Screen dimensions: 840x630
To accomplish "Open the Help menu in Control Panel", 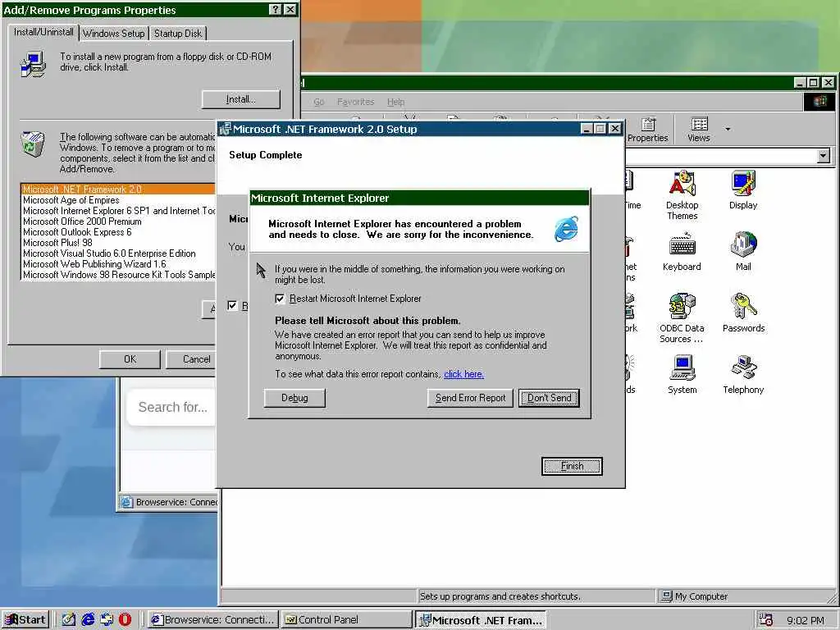I will point(396,102).
